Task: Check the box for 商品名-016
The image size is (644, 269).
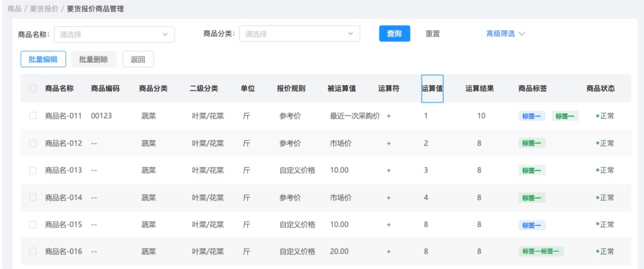Action: pos(33,251)
